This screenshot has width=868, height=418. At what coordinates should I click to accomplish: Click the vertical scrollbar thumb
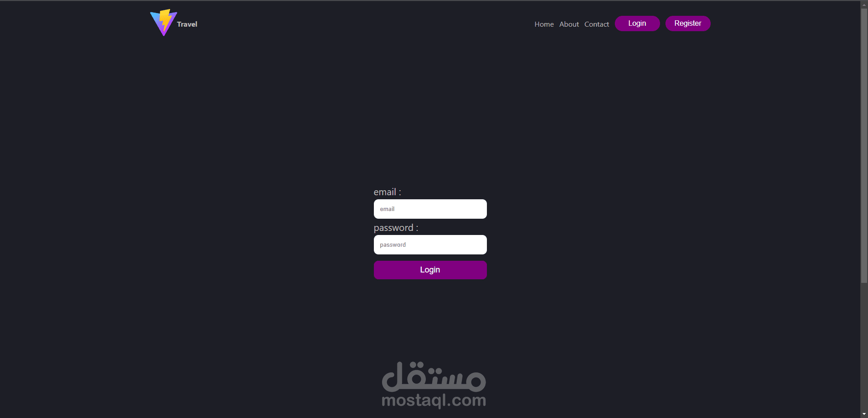point(864,146)
